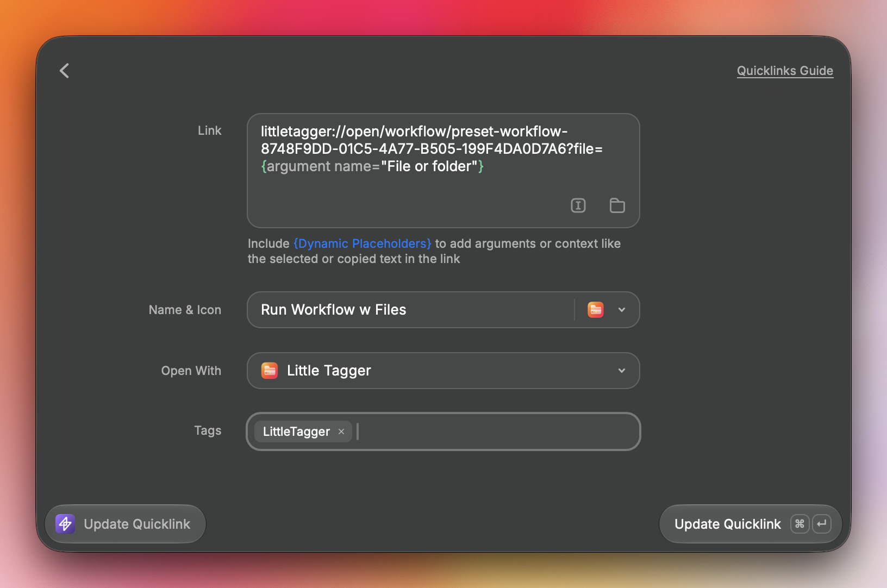
Task: Click the bottom-left 'Update Quicklink' title text
Action: coord(137,524)
